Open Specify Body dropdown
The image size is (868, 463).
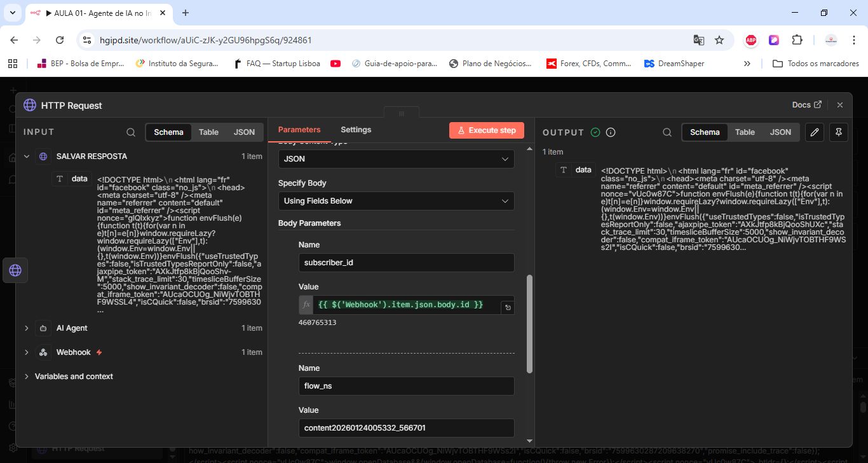click(396, 201)
